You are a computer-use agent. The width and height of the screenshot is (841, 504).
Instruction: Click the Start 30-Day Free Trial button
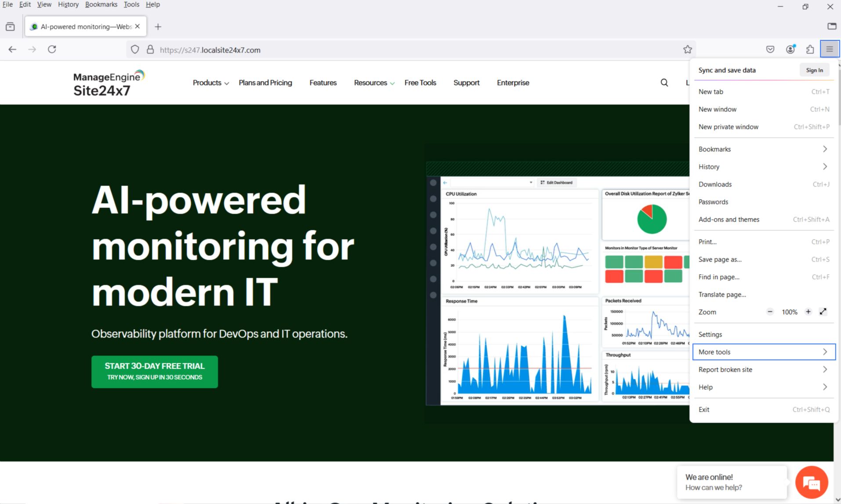(155, 371)
